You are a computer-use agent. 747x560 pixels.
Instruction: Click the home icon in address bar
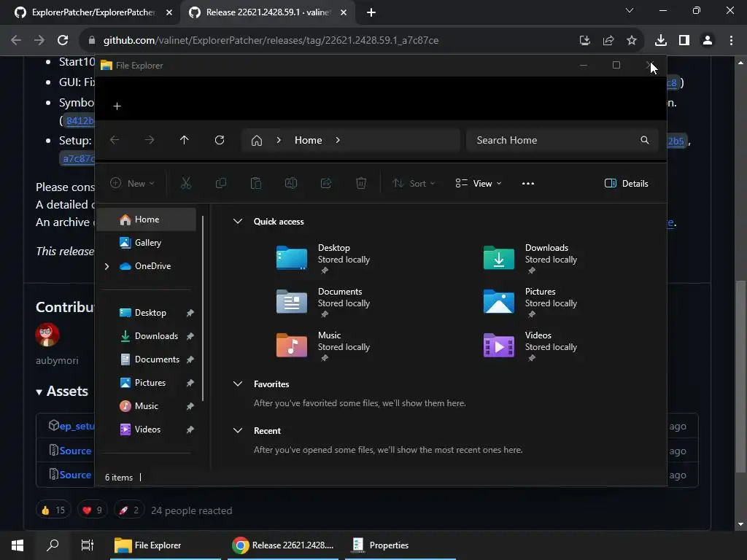point(257,141)
